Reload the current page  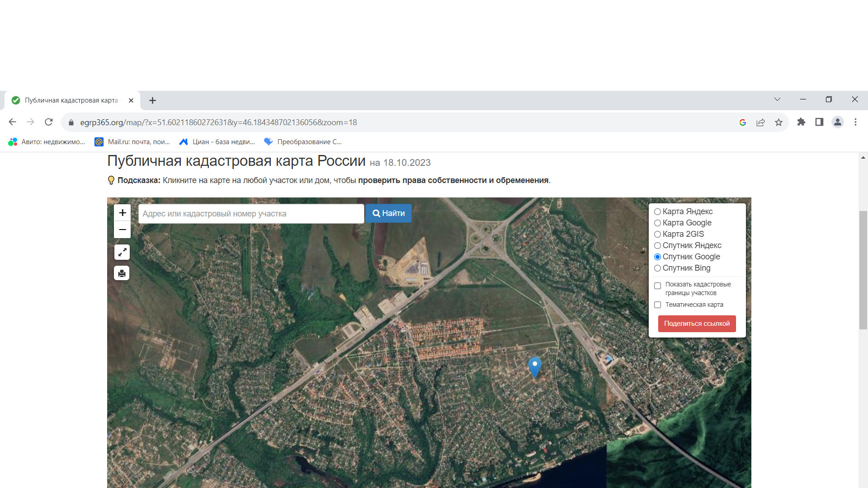click(x=49, y=122)
